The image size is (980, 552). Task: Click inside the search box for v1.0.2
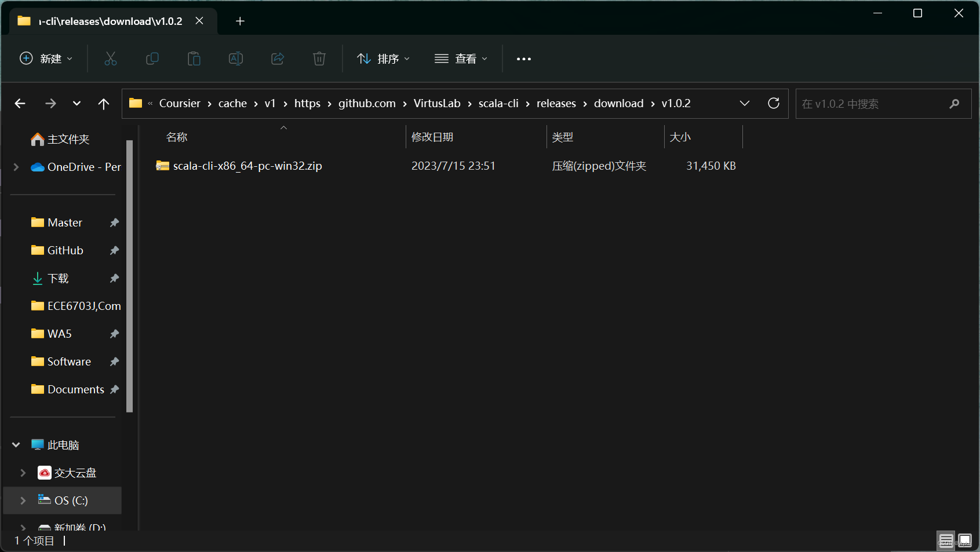869,103
